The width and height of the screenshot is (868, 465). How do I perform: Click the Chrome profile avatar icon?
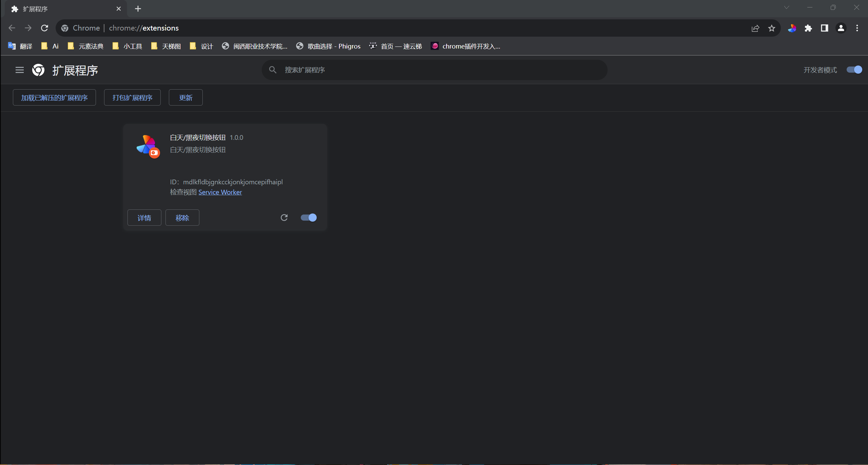841,27
